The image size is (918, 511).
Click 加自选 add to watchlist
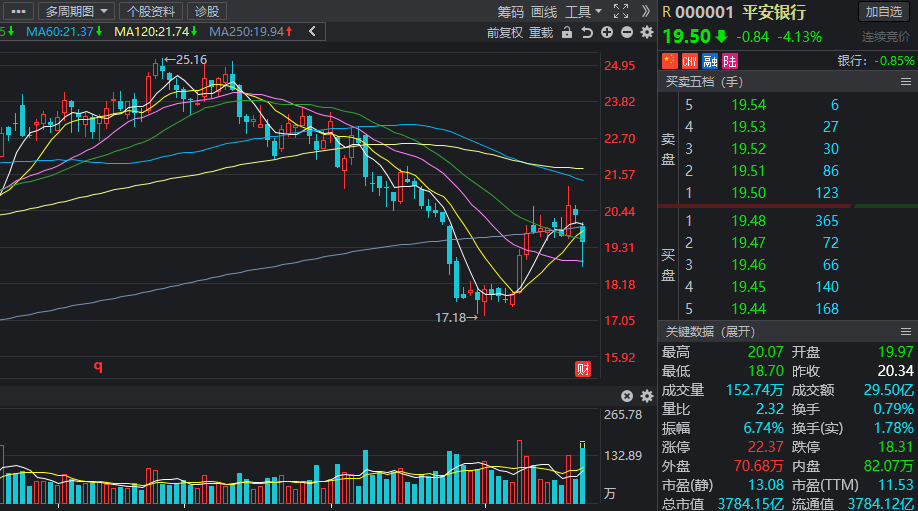(x=884, y=12)
